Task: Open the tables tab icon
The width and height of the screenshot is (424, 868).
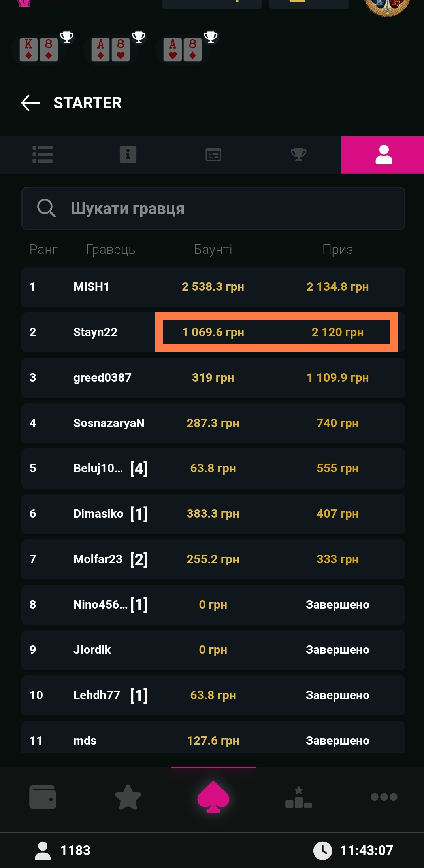Action: pos(213,155)
